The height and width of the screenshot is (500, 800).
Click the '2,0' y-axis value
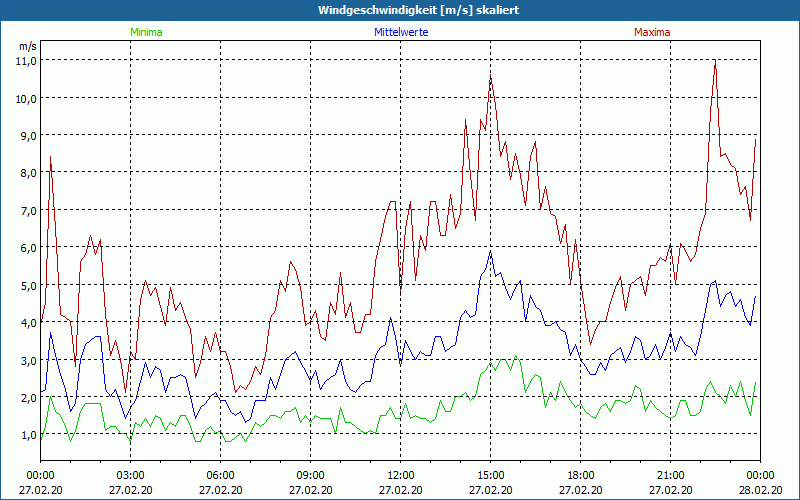coord(29,397)
